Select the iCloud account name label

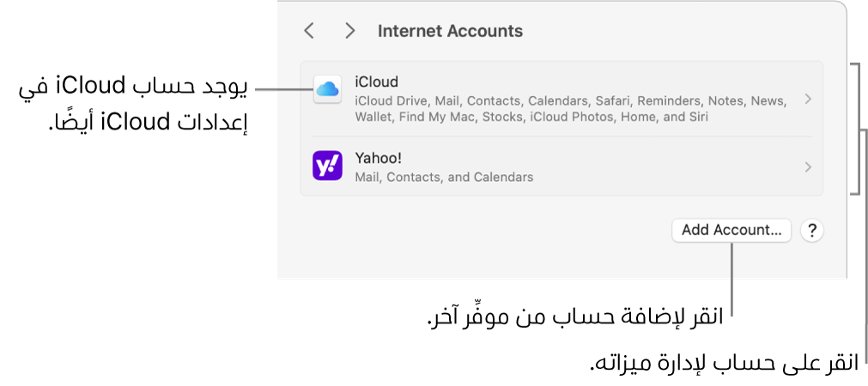point(376,82)
